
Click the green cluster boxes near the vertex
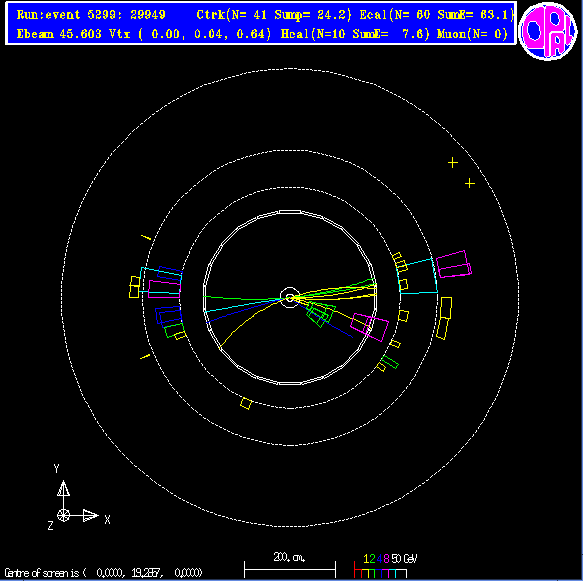point(320,314)
